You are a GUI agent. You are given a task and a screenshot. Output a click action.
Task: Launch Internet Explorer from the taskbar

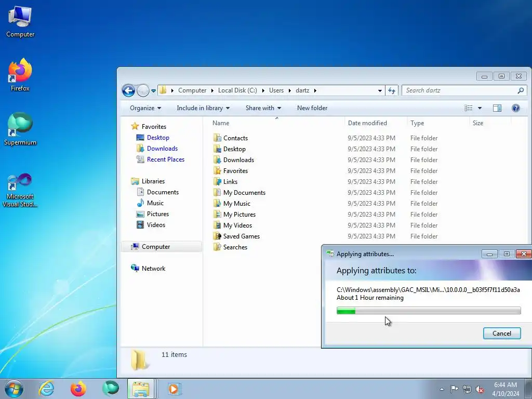click(x=46, y=389)
